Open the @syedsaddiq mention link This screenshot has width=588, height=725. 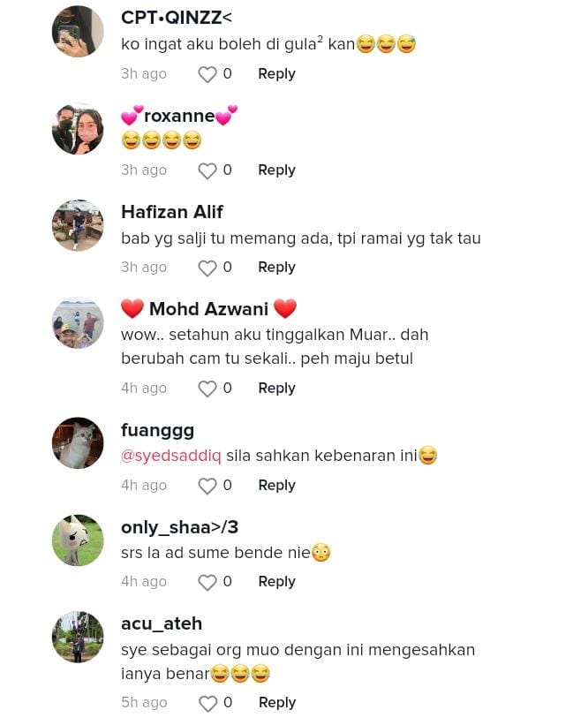pos(171,456)
